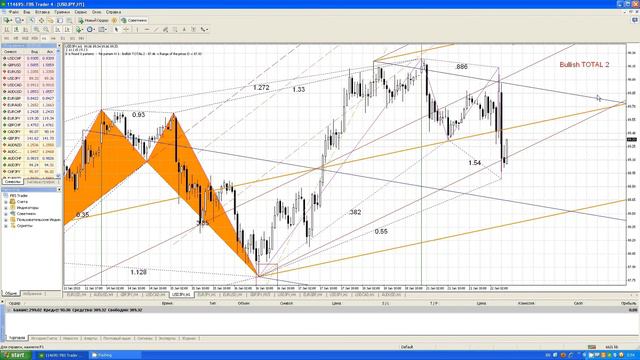Expand the Индикаторы node in Navigator
This screenshot has width=640, height=360.
[x=6, y=208]
